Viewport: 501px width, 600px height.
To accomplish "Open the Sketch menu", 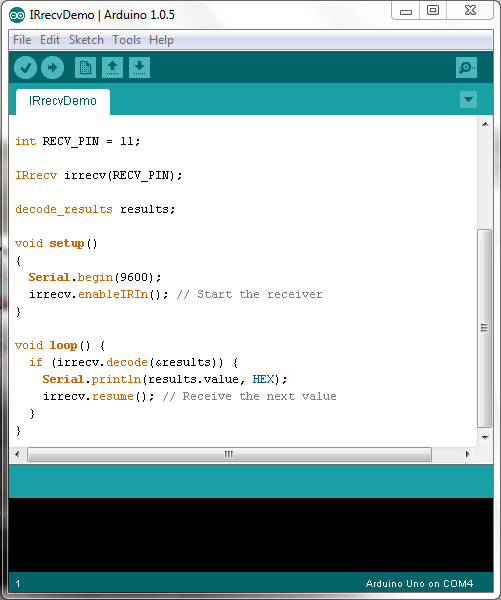I will point(86,40).
